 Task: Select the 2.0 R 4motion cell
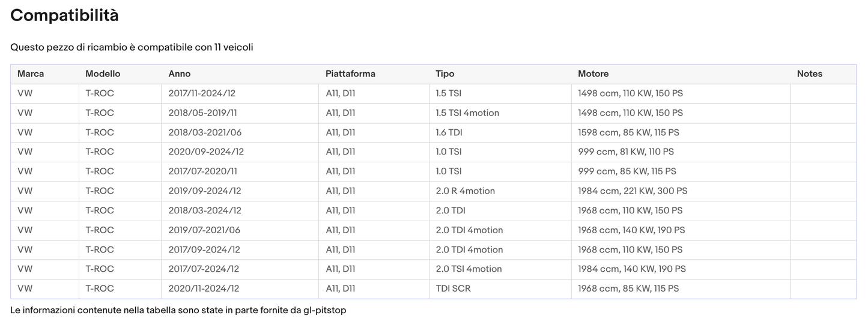tap(466, 191)
